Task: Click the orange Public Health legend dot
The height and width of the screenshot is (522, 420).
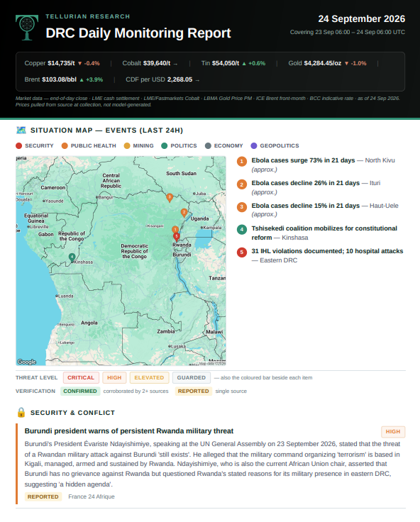Action: (x=65, y=145)
